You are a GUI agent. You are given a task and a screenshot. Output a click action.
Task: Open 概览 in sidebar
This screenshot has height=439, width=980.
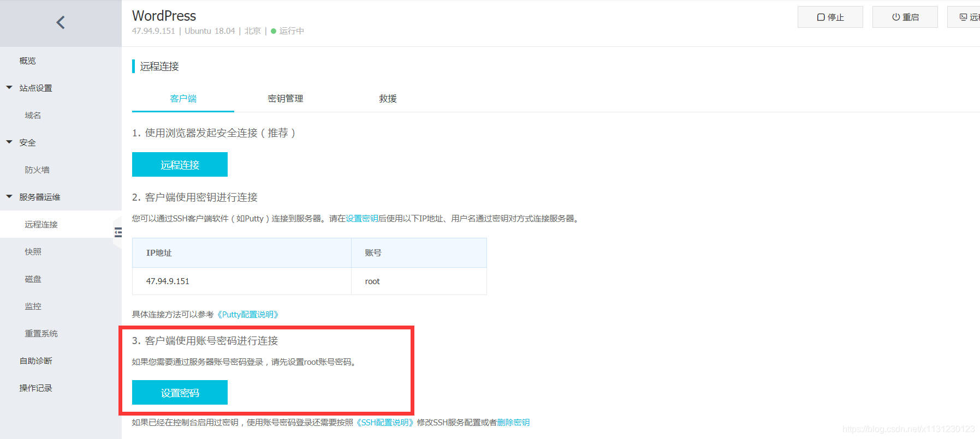coord(28,61)
